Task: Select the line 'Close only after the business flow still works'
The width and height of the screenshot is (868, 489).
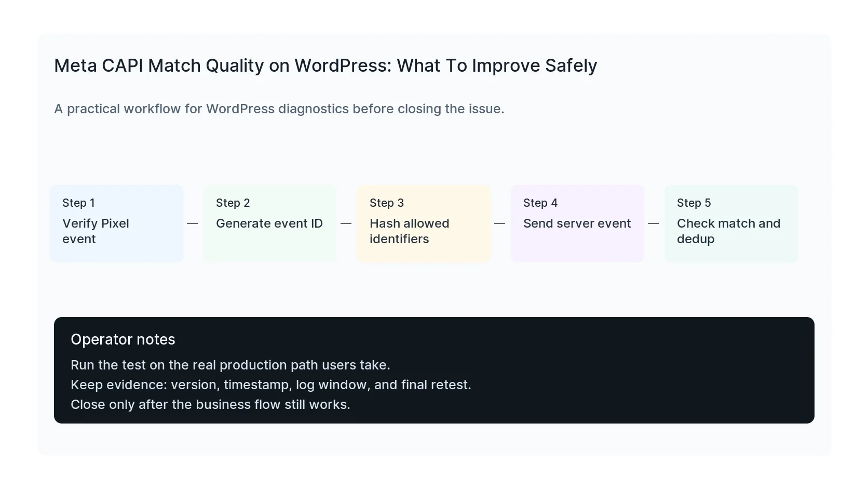Action: [210, 404]
